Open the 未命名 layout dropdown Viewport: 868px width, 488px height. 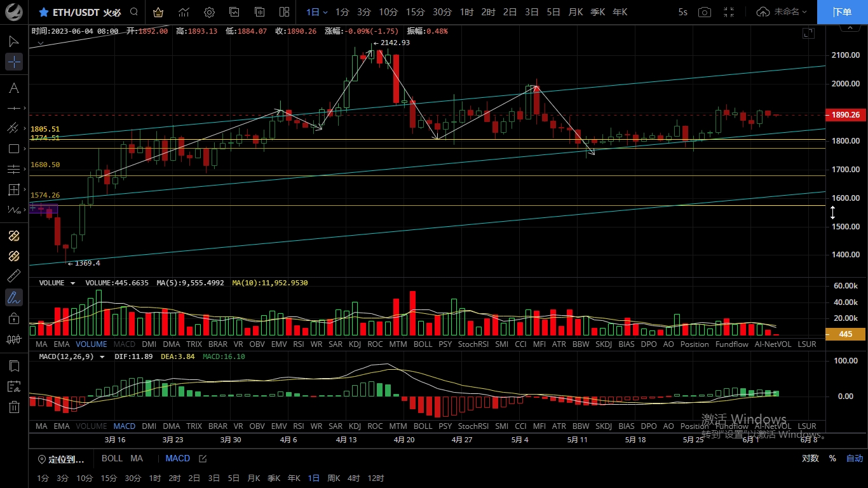click(791, 12)
